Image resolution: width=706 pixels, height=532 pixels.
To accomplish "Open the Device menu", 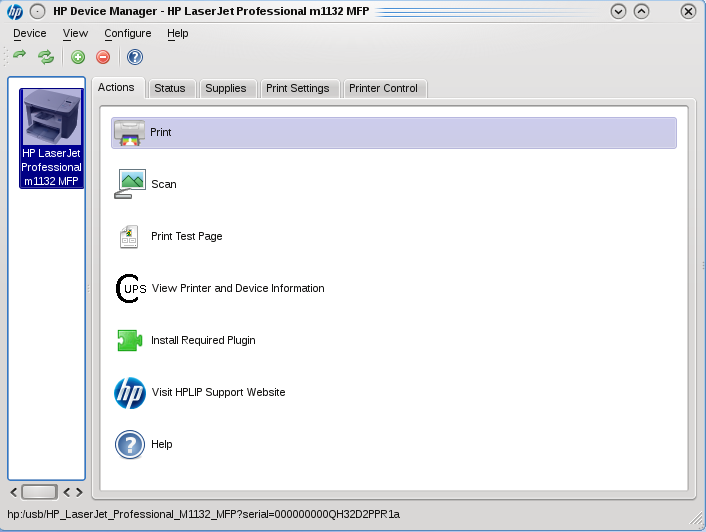I will coord(30,33).
